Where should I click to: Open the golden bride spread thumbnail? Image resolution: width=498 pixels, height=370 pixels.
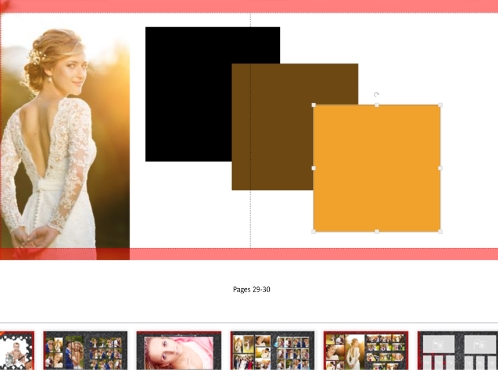point(366,350)
